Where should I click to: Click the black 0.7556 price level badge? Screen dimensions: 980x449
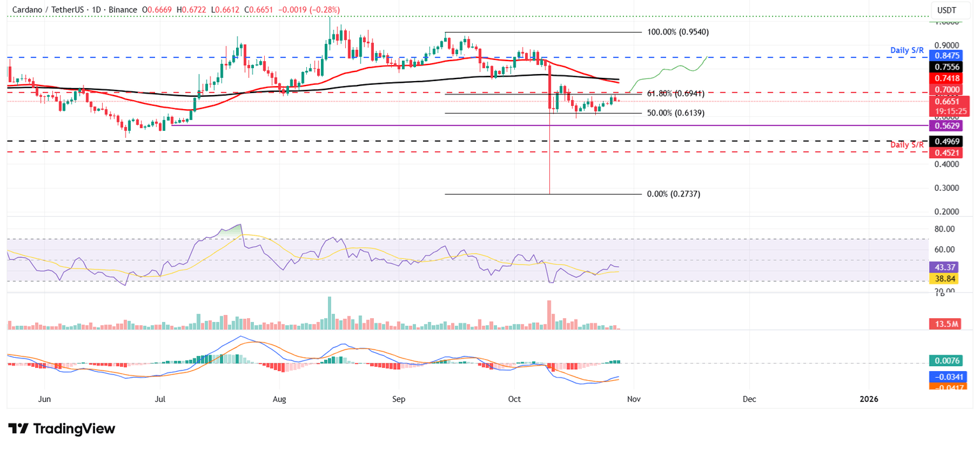tap(946, 67)
